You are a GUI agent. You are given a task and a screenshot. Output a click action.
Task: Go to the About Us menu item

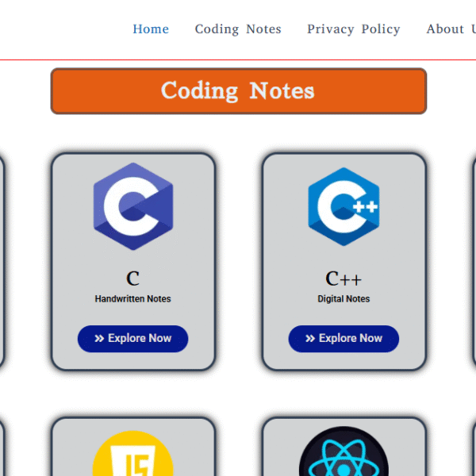pos(451,29)
